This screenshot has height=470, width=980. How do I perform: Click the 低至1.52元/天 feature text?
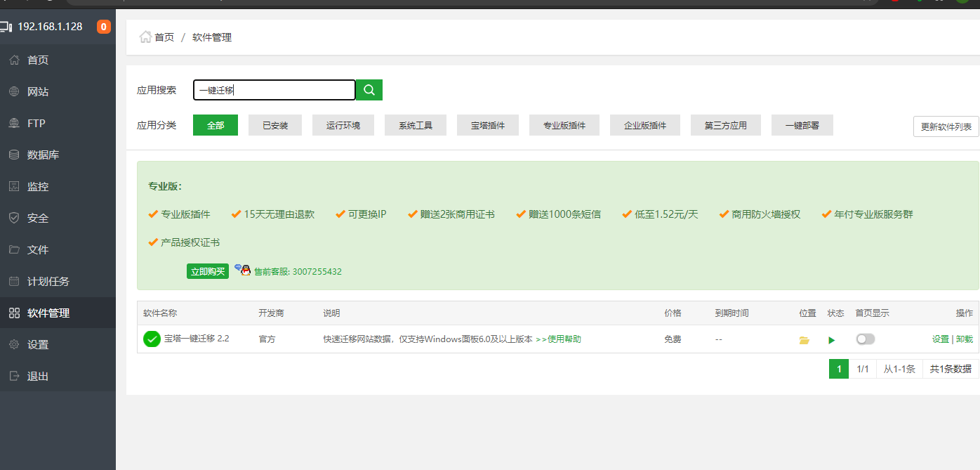coord(666,214)
